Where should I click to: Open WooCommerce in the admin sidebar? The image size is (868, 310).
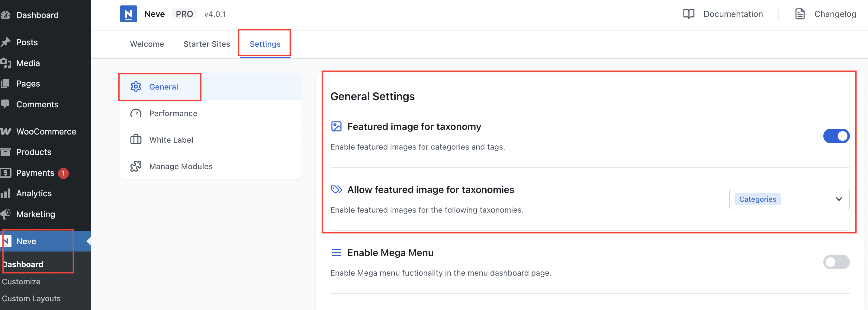pos(46,131)
